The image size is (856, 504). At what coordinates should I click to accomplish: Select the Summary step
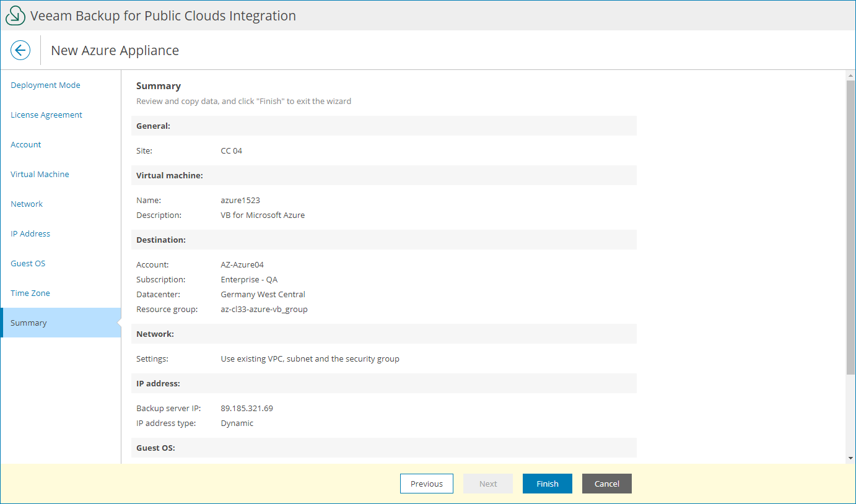pos(28,323)
